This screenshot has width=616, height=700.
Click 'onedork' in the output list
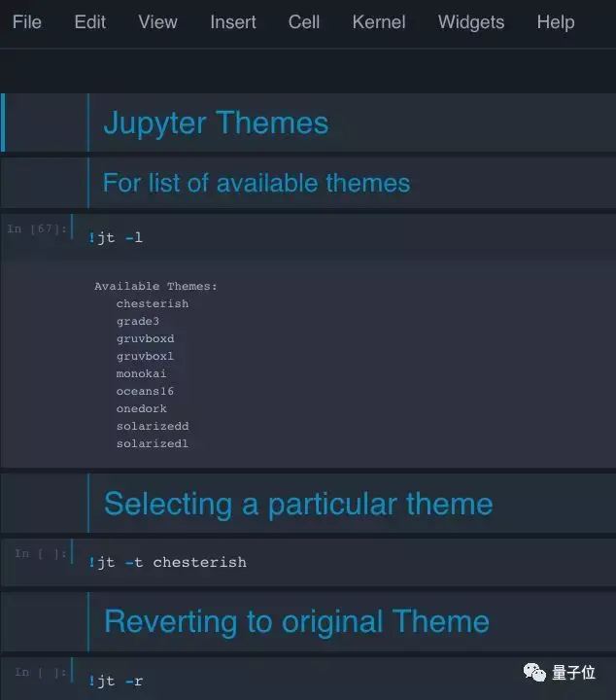tap(142, 408)
